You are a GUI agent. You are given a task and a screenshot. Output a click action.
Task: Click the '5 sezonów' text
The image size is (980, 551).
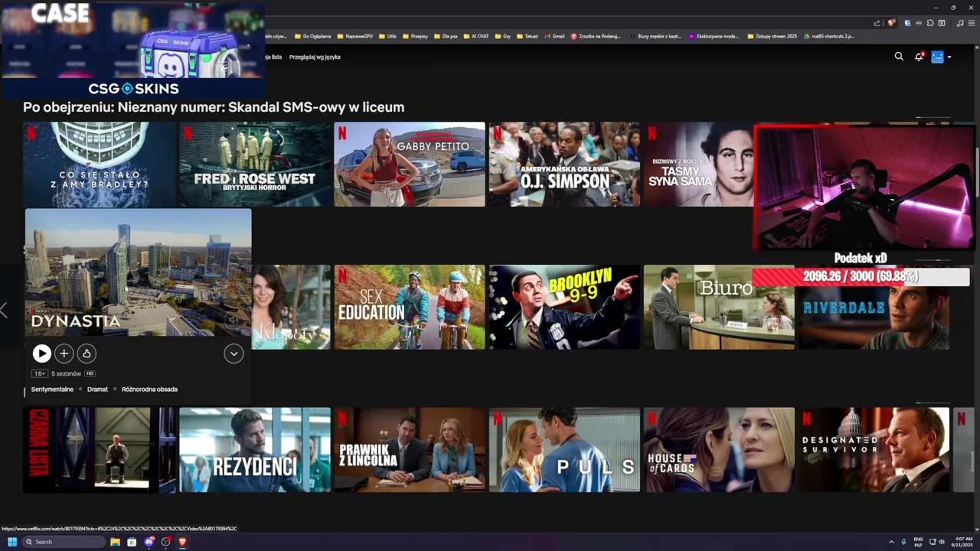point(66,373)
